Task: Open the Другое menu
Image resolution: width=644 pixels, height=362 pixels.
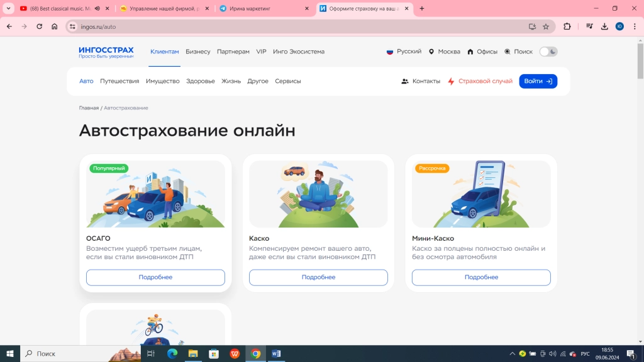Action: (x=258, y=81)
